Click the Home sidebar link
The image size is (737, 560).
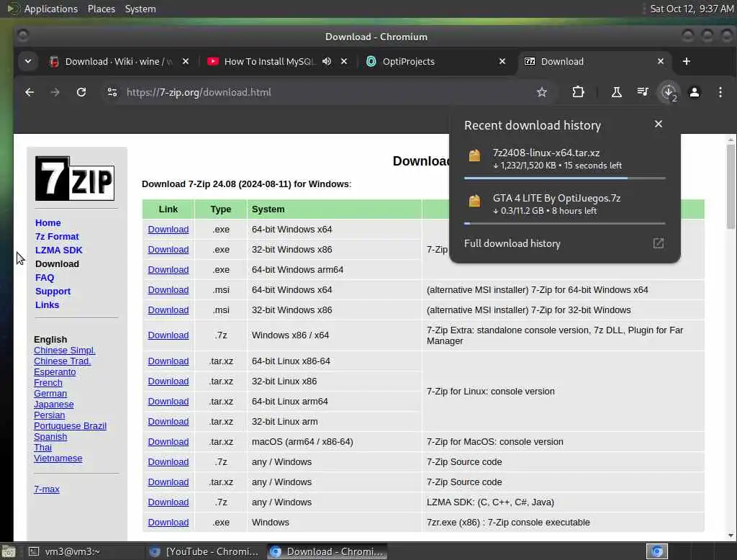pos(48,223)
